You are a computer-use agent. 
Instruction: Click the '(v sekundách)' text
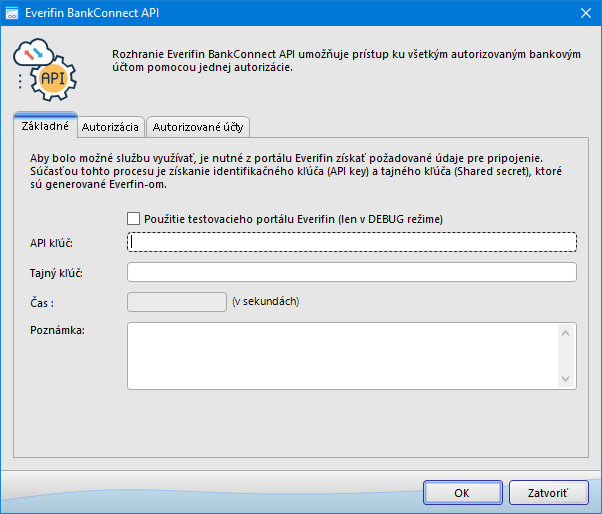coord(266,301)
